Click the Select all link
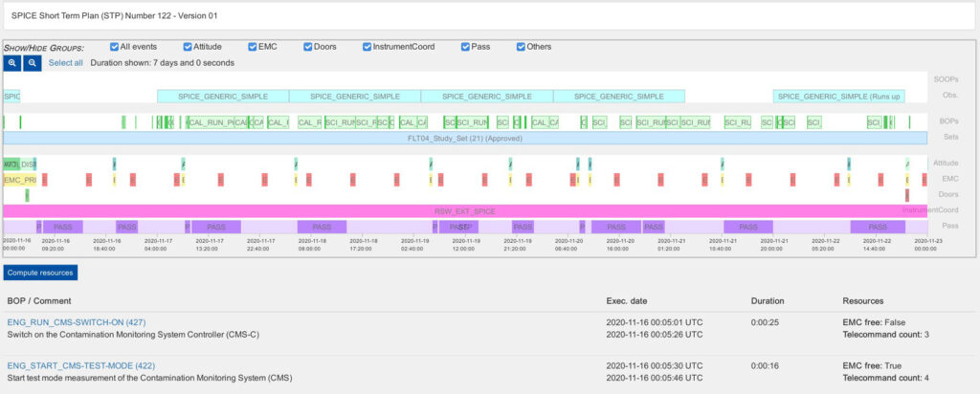Viewport: 980px width, 394px height. pyautogui.click(x=66, y=63)
